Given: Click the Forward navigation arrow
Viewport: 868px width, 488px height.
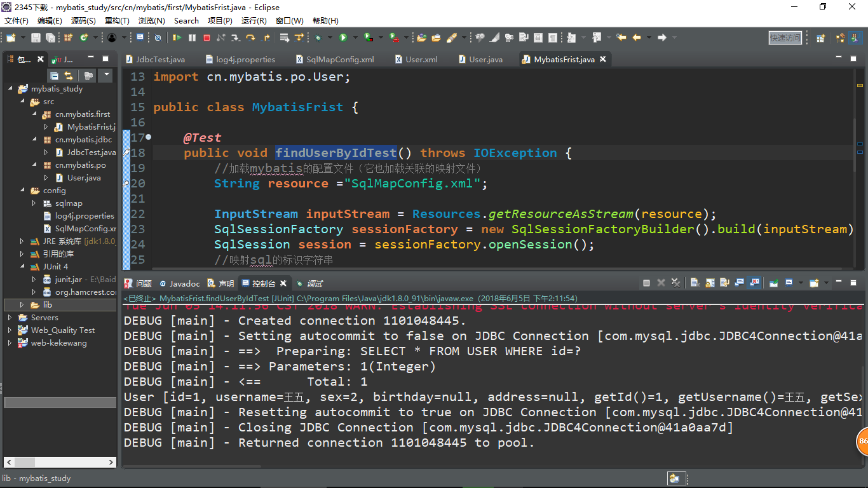Looking at the screenshot, I should coord(662,37).
